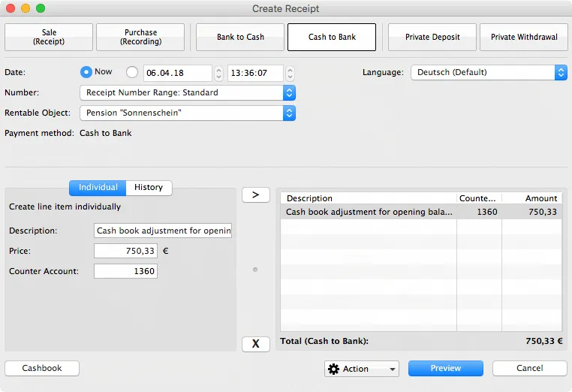Open Receipt Number Range dropdown
Viewport: 572px width, 392px height.
tap(188, 92)
